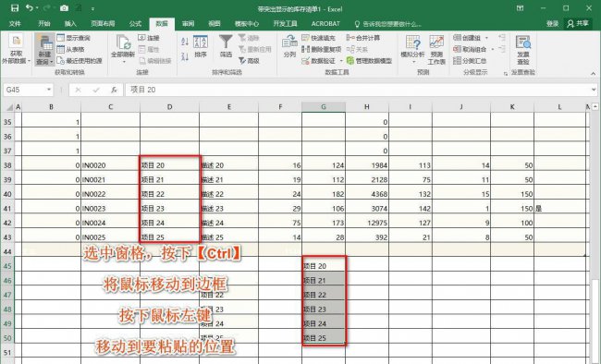Open the 取消组合 dropdown arrow
Image resolution: width=601 pixels, height=364 pixels.
(x=493, y=49)
